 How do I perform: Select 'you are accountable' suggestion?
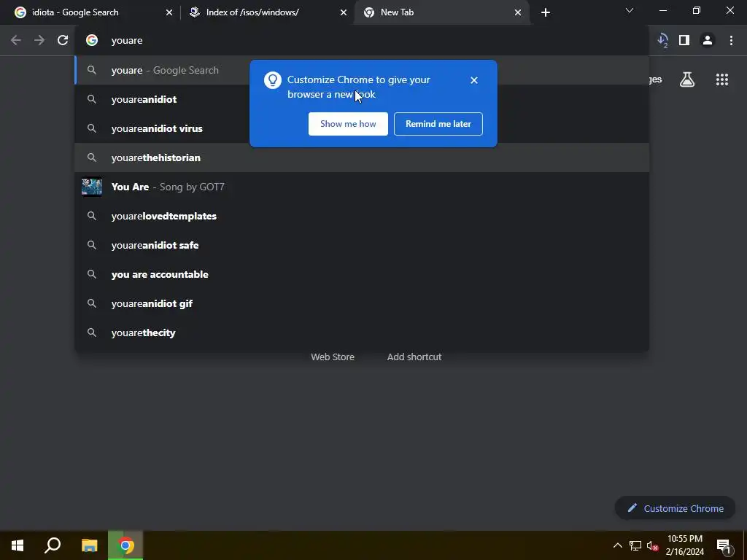(x=362, y=274)
